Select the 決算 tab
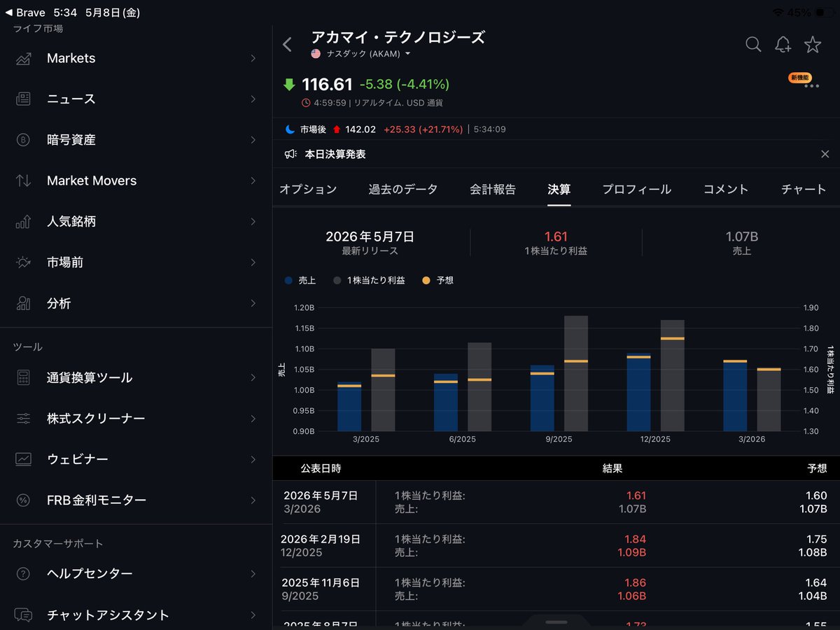840x630 pixels. (x=559, y=189)
